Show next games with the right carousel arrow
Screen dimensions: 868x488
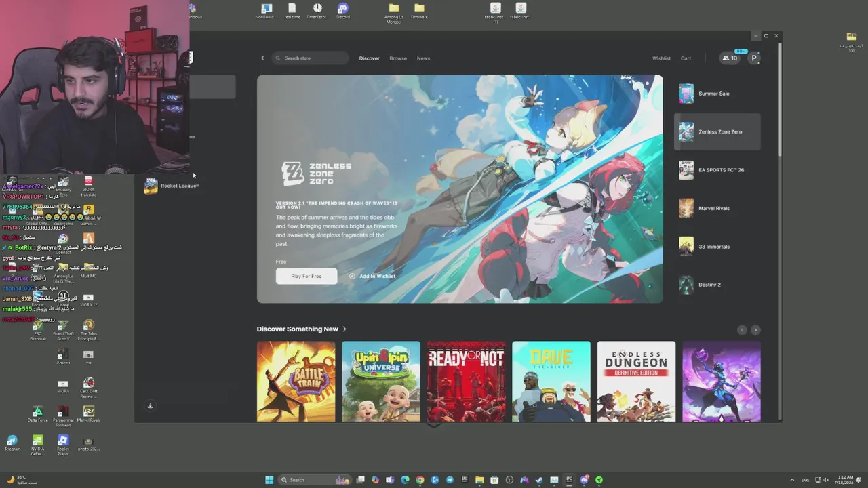pos(755,330)
